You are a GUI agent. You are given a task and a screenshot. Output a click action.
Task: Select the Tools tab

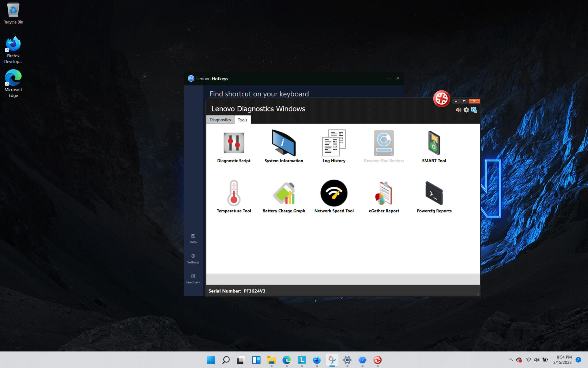click(x=243, y=120)
